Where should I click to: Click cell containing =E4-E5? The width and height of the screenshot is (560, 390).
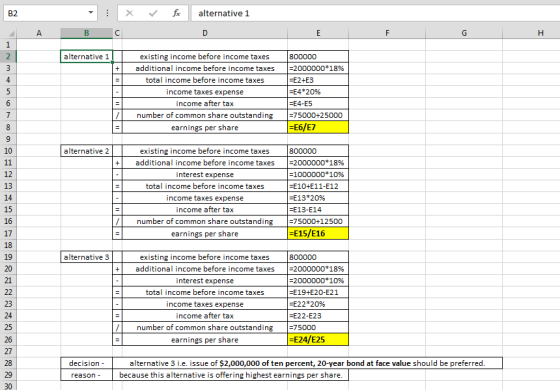click(x=318, y=104)
